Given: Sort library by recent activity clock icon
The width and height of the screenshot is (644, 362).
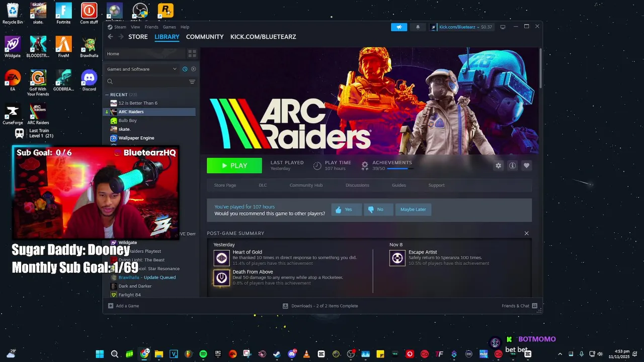Looking at the screenshot, I should click(185, 69).
